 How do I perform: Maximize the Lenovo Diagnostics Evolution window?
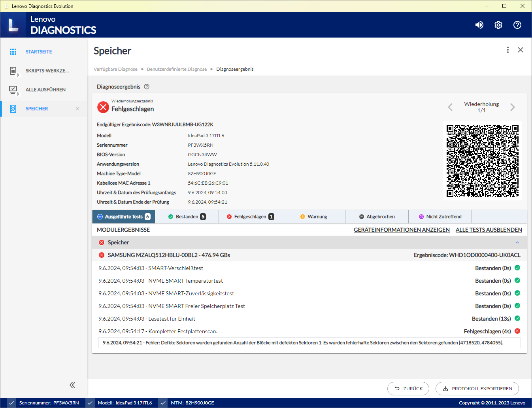[504, 6]
